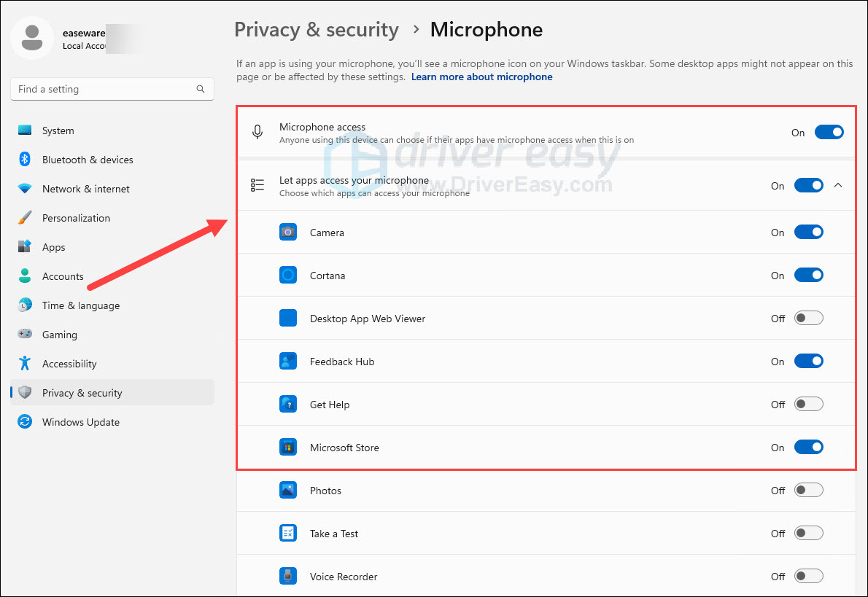The image size is (868, 597).
Task: Open Windows Update page
Action: pos(112,421)
